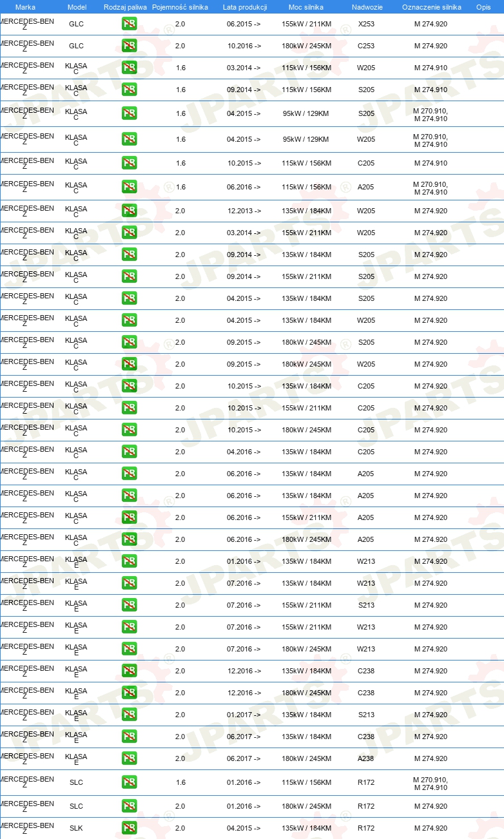This screenshot has height=839, width=504.
Task: Click M 274.920 in GLC X253 row
Action: [431, 24]
